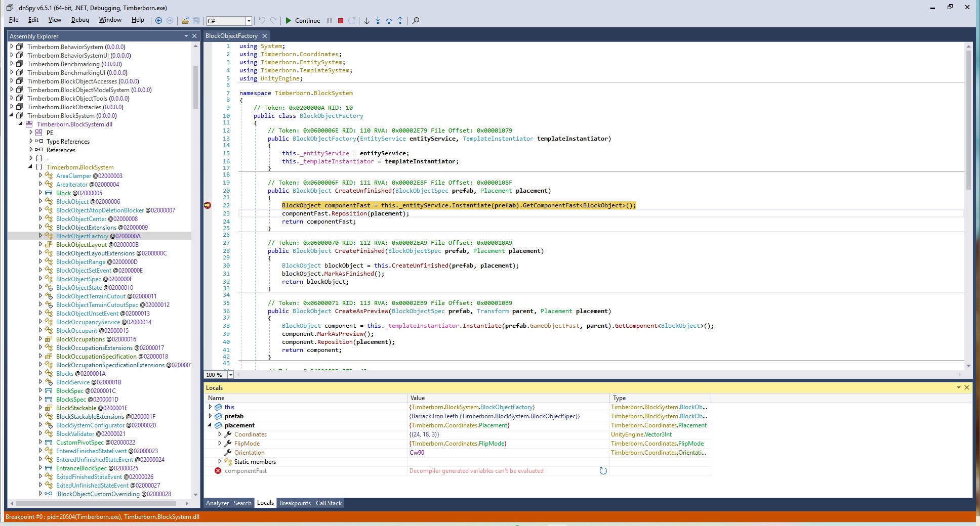Expand the 'this' variable in Locals
This screenshot has width=980, height=526.
coord(210,407)
